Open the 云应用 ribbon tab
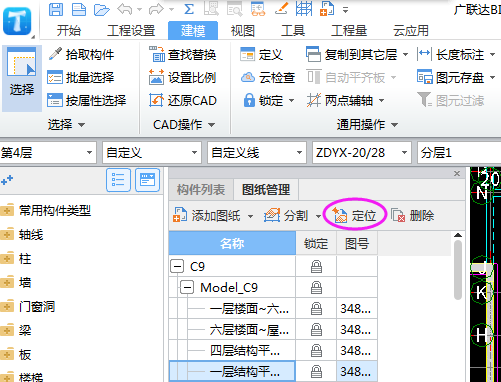The height and width of the screenshot is (382, 501). 411,31
